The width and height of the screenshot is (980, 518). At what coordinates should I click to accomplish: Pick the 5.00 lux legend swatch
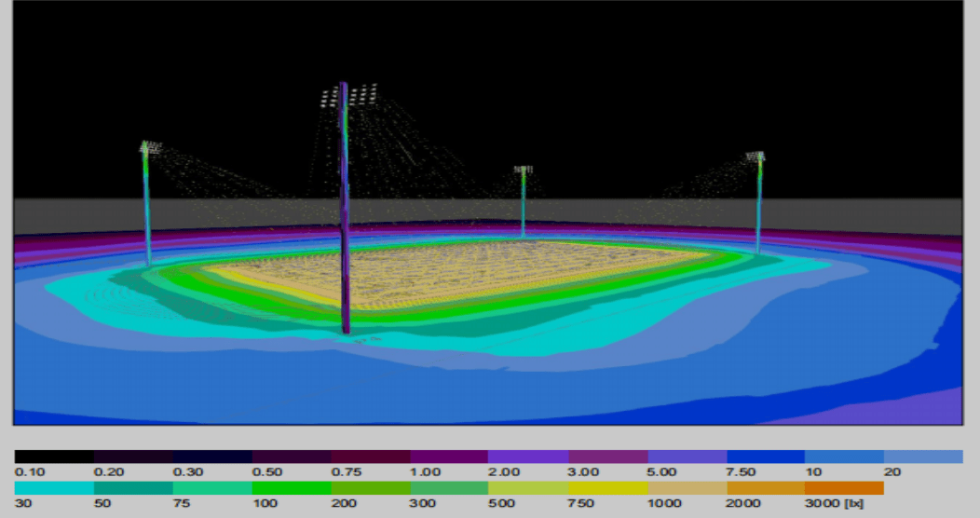click(x=687, y=457)
